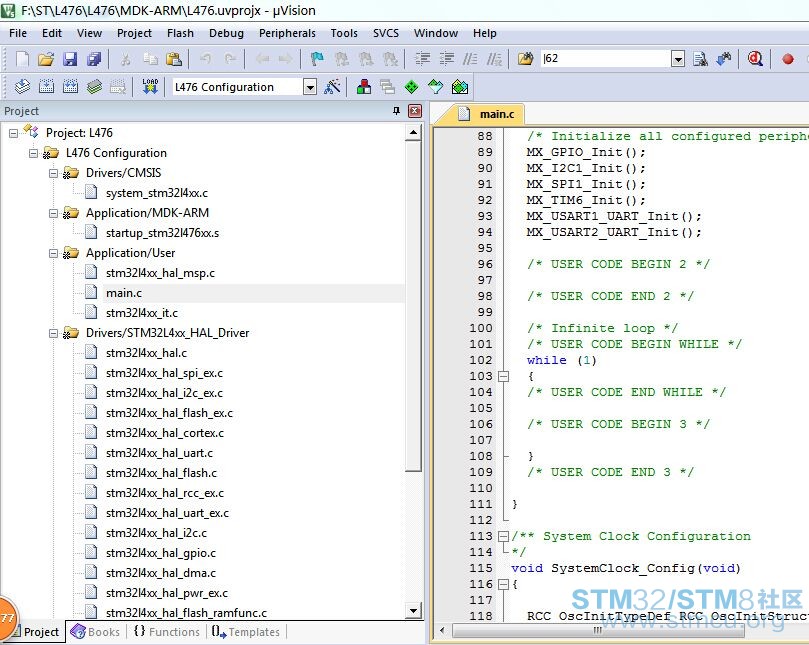Select system_stm32l4xx.c in project tree
The image size is (809, 645).
157,194
